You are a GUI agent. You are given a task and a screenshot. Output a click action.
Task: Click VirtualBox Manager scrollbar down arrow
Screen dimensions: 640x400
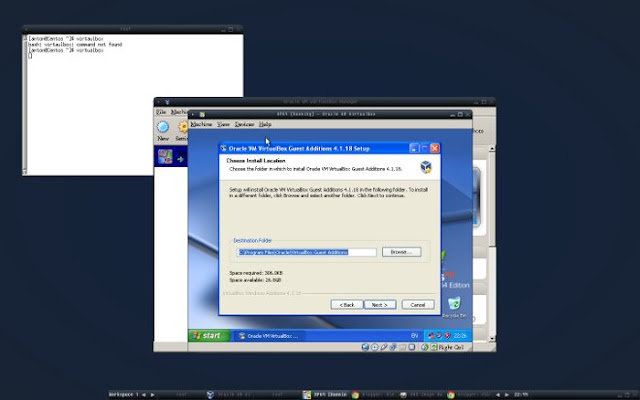coord(492,338)
